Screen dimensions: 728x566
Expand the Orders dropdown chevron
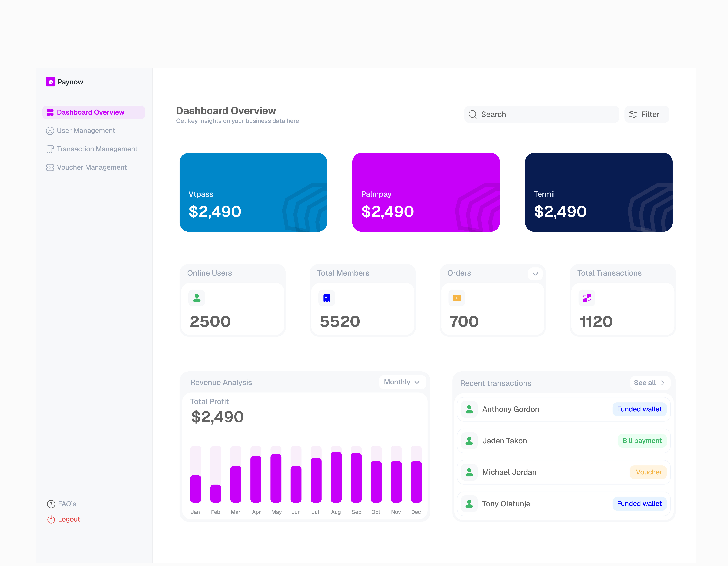(x=535, y=274)
